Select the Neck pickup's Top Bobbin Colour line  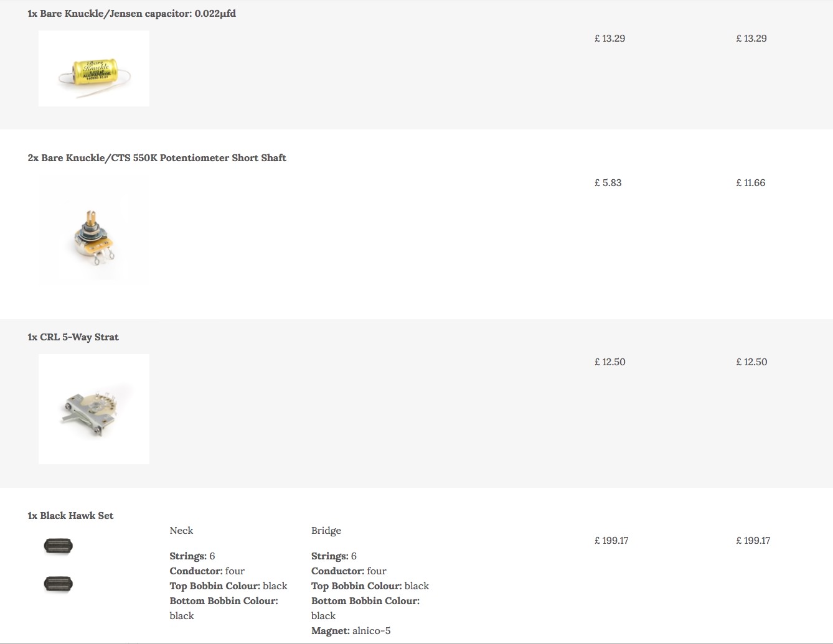click(228, 586)
